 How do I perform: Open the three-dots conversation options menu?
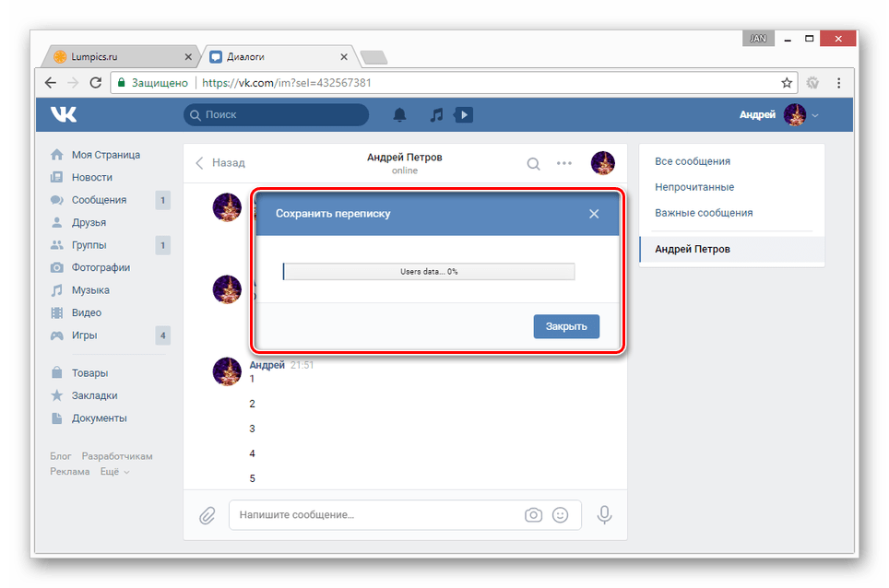[x=564, y=163]
